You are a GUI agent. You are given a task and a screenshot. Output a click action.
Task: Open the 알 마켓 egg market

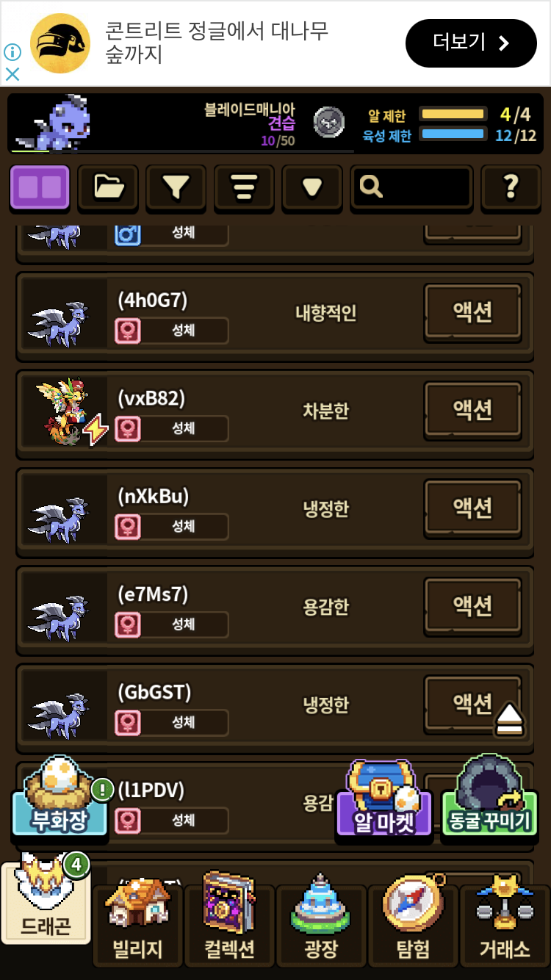tap(384, 799)
